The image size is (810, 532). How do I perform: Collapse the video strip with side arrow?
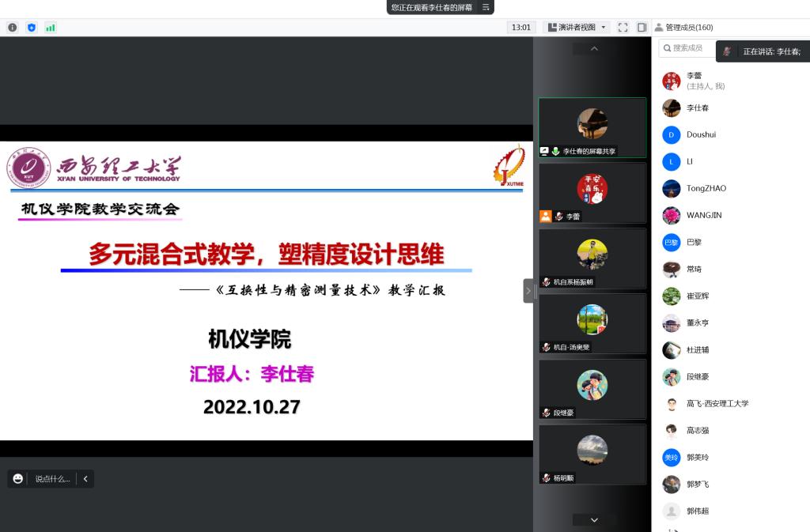point(528,291)
